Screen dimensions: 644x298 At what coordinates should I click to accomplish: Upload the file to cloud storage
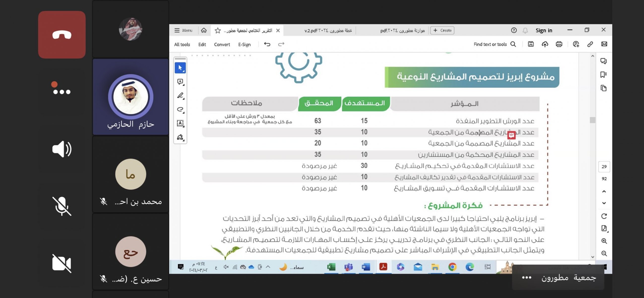click(545, 44)
